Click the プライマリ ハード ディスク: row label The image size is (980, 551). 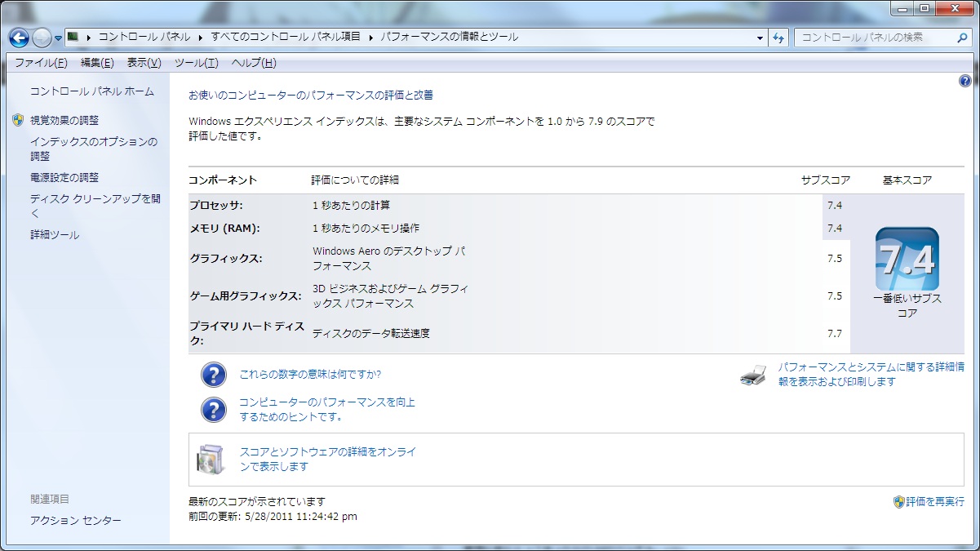[x=247, y=333]
